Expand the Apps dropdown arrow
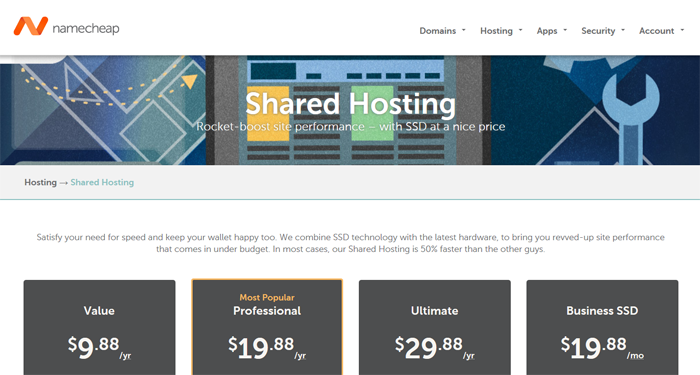Viewport: 700px width, 375px height. tap(565, 30)
